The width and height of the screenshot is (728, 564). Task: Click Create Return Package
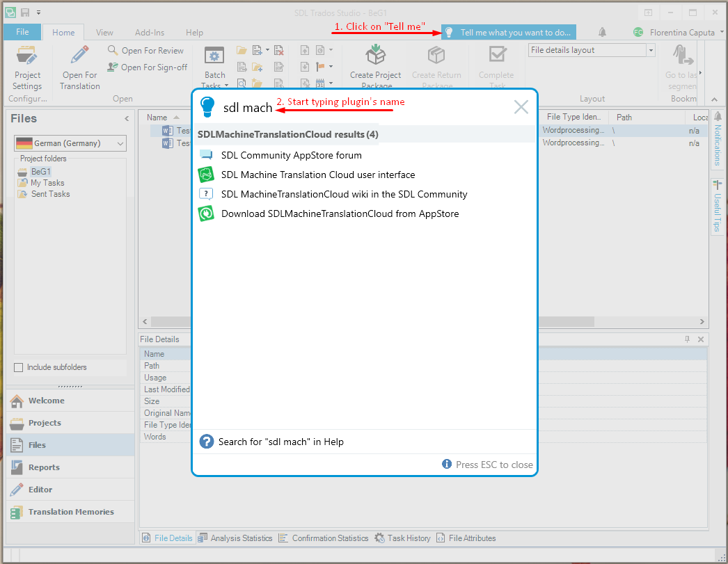[436, 66]
